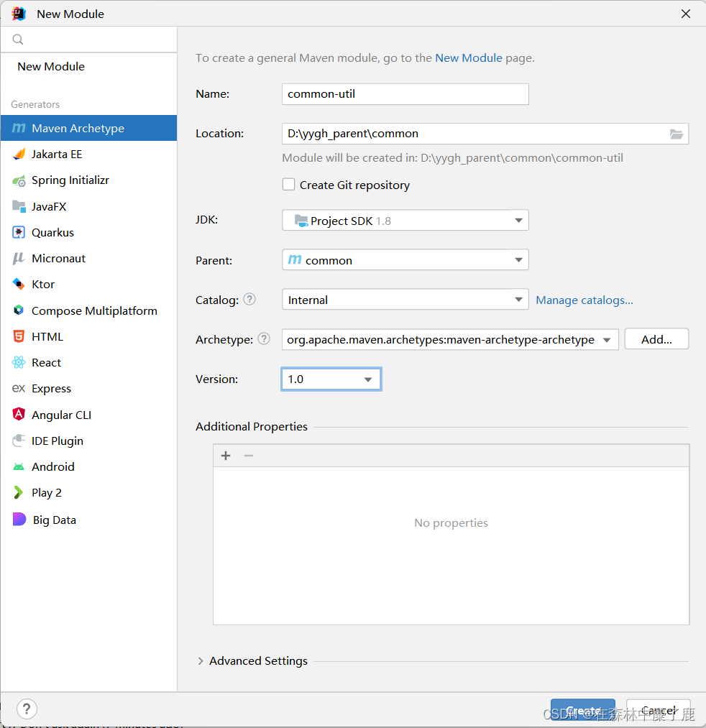Select the JavaFX generator icon
The width and height of the screenshot is (706, 728).
click(19, 206)
